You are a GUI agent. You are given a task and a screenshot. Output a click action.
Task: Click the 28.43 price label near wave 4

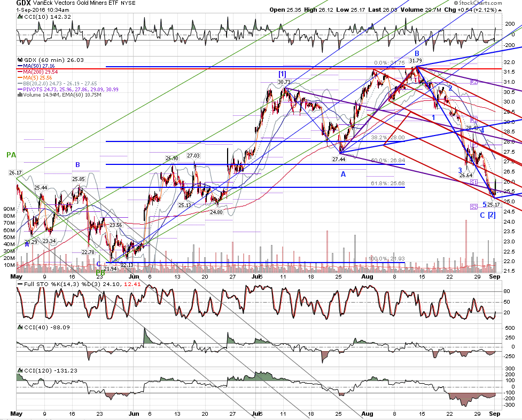(x=472, y=128)
